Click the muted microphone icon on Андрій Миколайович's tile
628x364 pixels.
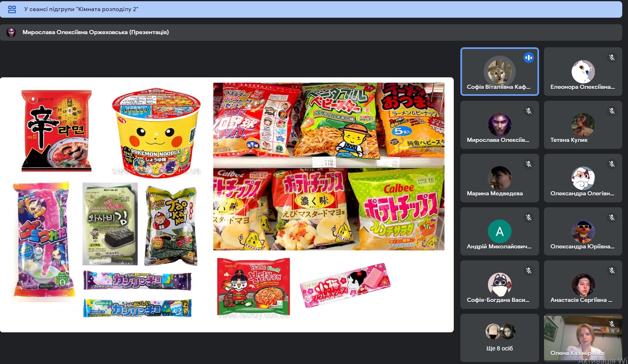(x=529, y=218)
